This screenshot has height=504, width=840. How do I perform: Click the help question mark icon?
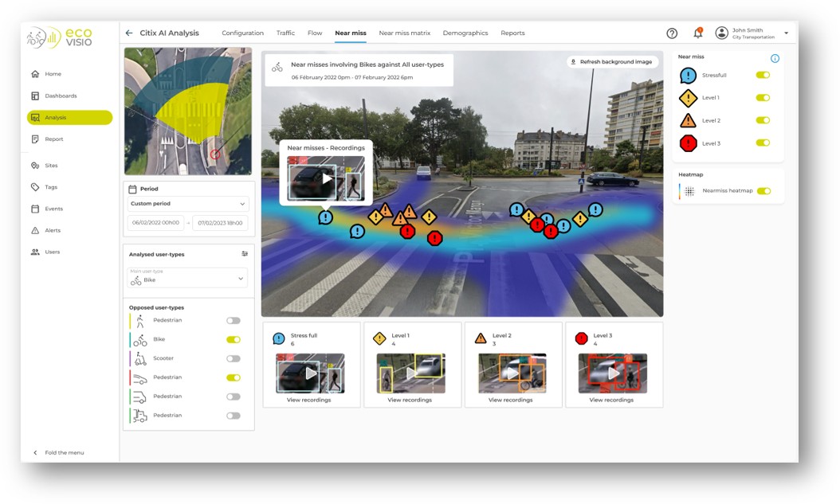[x=672, y=33]
